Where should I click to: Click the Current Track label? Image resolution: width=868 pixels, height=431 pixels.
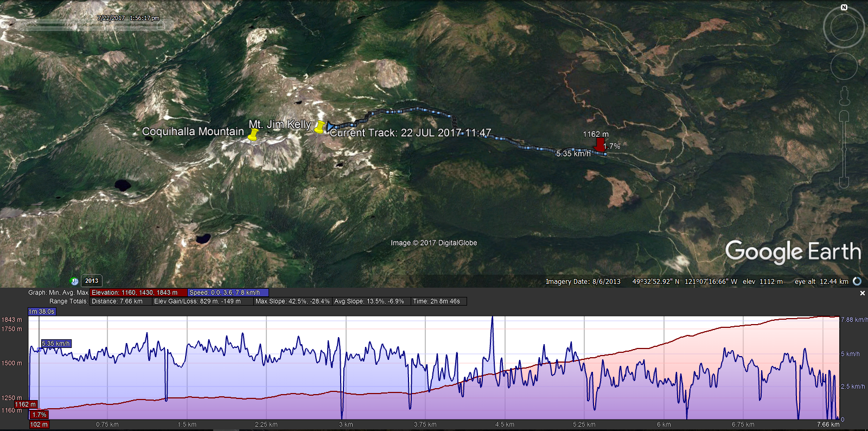pyautogui.click(x=410, y=133)
